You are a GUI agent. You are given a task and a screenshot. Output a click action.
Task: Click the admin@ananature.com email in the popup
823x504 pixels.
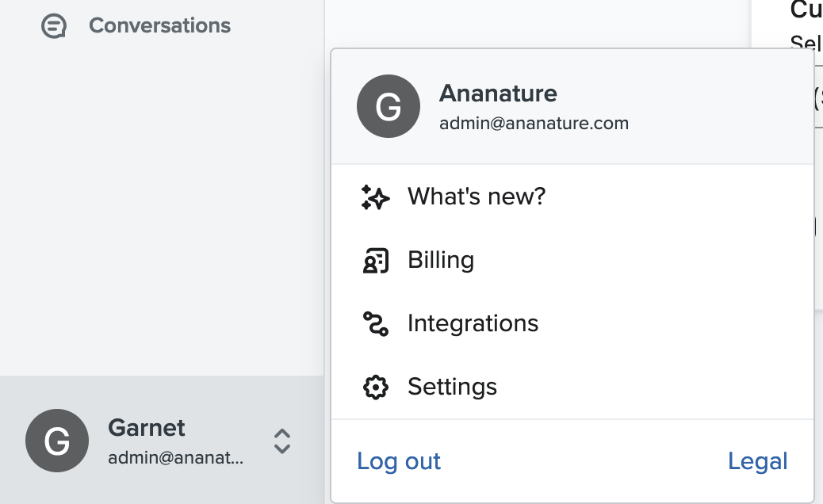pyautogui.click(x=534, y=124)
